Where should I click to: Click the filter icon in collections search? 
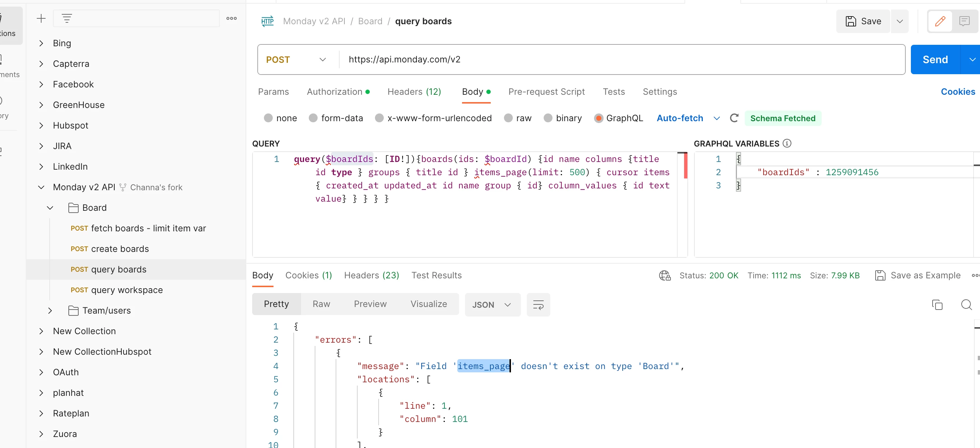[67, 18]
